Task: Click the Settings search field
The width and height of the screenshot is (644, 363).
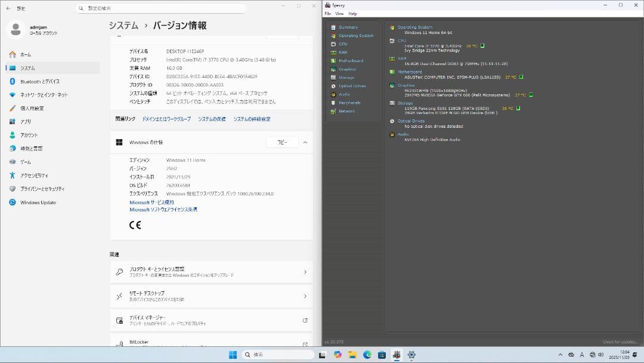Action: 161,8
